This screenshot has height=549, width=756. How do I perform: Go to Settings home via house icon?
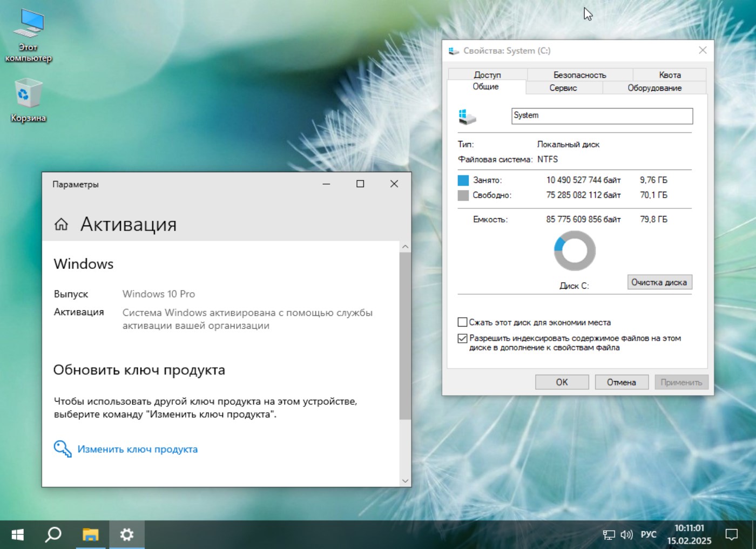click(x=61, y=224)
